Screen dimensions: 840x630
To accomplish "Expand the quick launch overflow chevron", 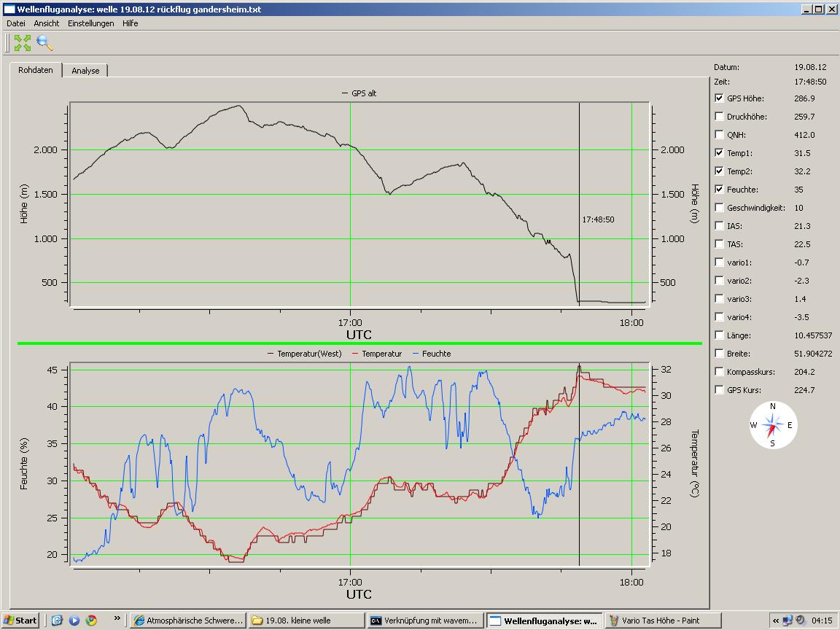I will 117,618.
